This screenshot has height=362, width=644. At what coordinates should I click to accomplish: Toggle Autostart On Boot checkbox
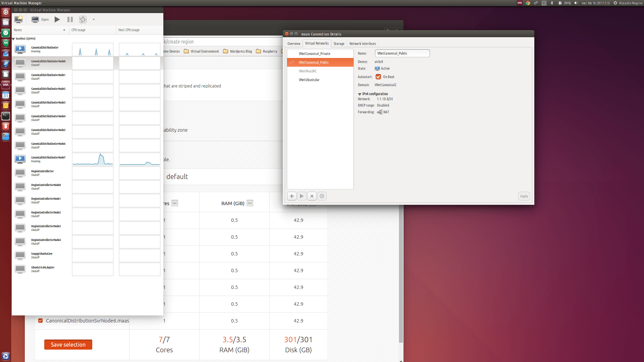tap(378, 76)
